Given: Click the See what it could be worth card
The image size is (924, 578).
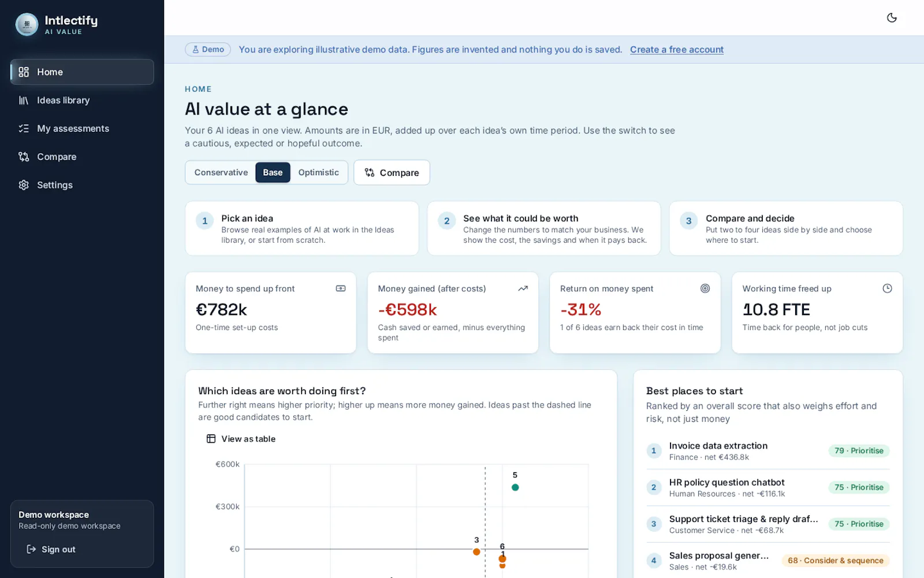Looking at the screenshot, I should tap(544, 228).
